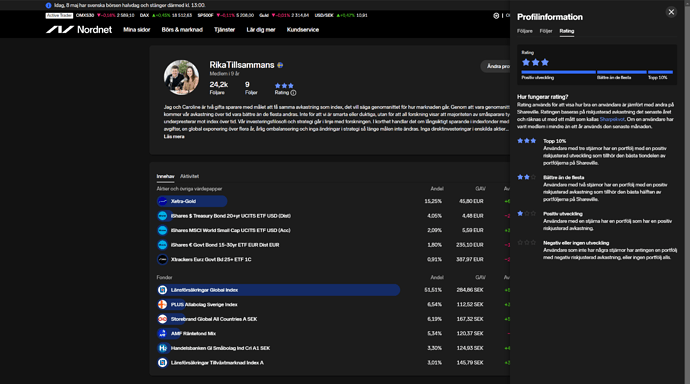The width and height of the screenshot is (690, 384).
Task: Click Storebrand Global All Countries icon
Action: pos(162,319)
